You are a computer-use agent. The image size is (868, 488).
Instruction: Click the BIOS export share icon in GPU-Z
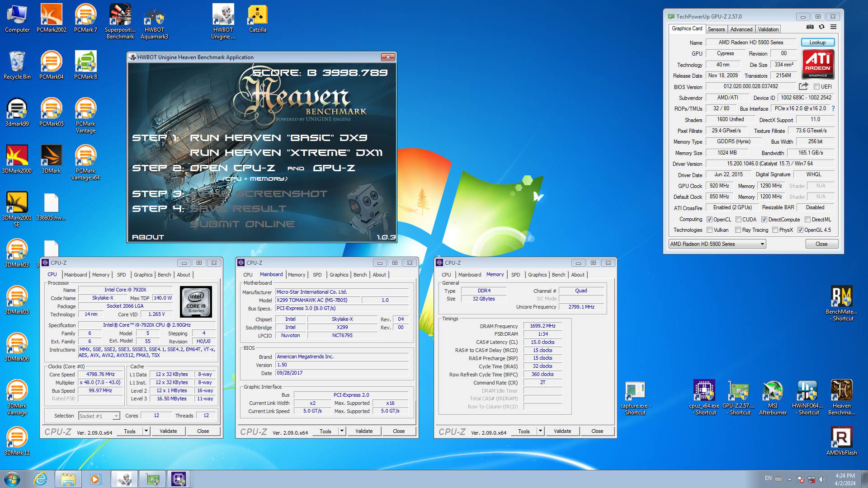pyautogui.click(x=803, y=86)
